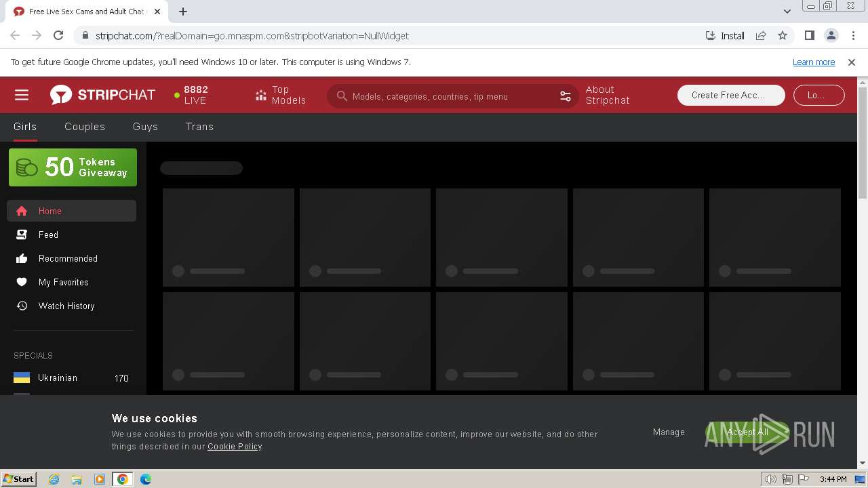Open Feed in sidebar
The image size is (868, 488).
pyautogui.click(x=71, y=235)
